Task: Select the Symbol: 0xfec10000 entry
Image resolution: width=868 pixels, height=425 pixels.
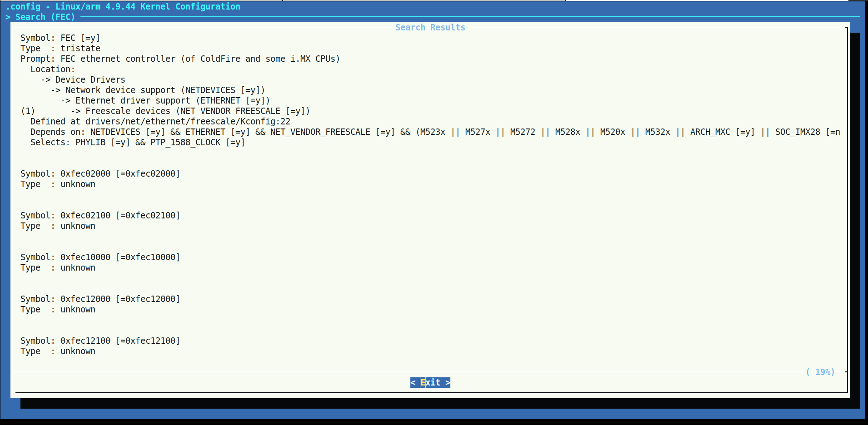Action: [100, 257]
